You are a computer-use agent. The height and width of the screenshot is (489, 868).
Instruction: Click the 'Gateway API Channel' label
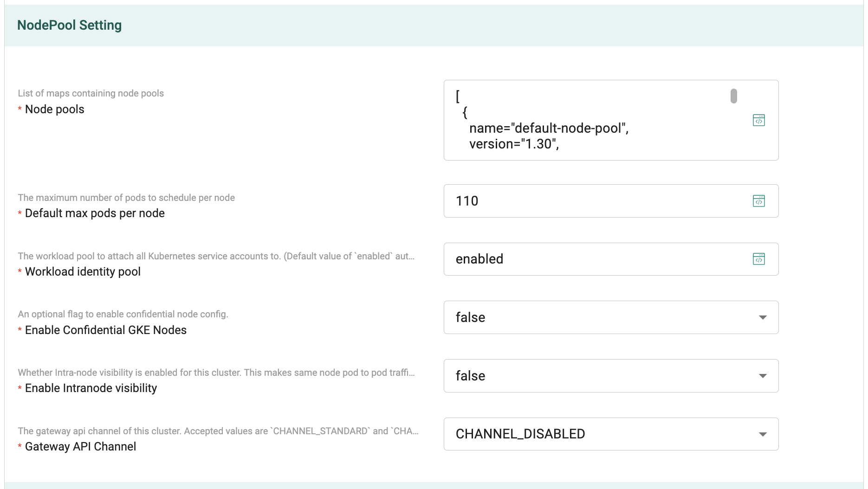tap(80, 447)
